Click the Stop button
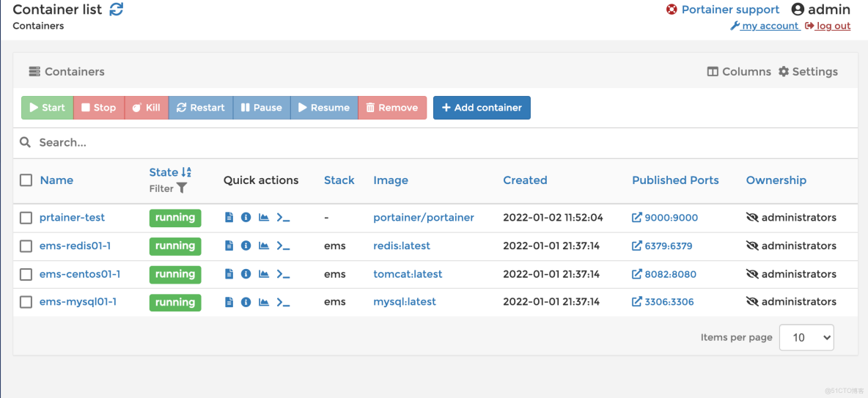 pyautogui.click(x=98, y=108)
